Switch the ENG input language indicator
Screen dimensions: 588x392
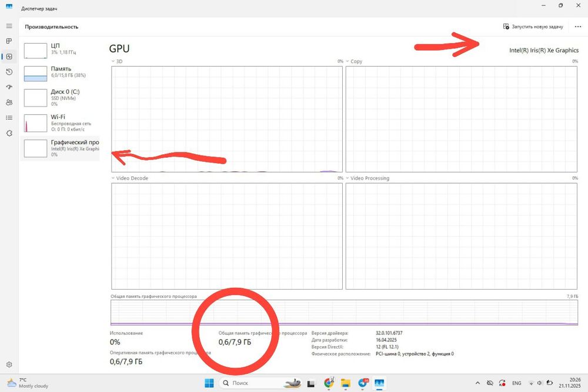[516, 383]
